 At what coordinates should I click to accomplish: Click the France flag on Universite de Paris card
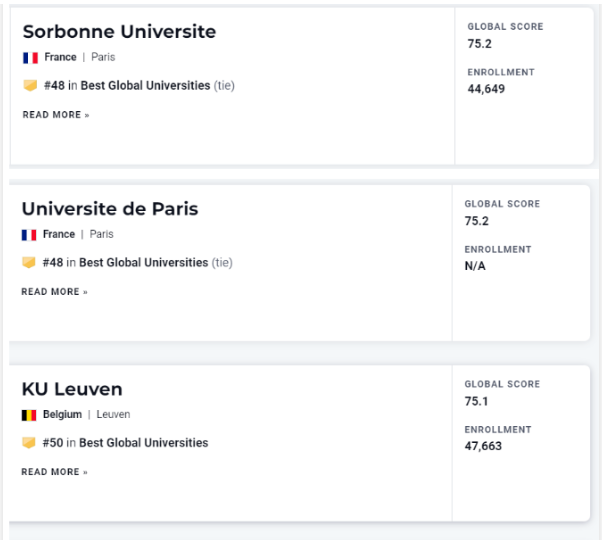pos(30,235)
